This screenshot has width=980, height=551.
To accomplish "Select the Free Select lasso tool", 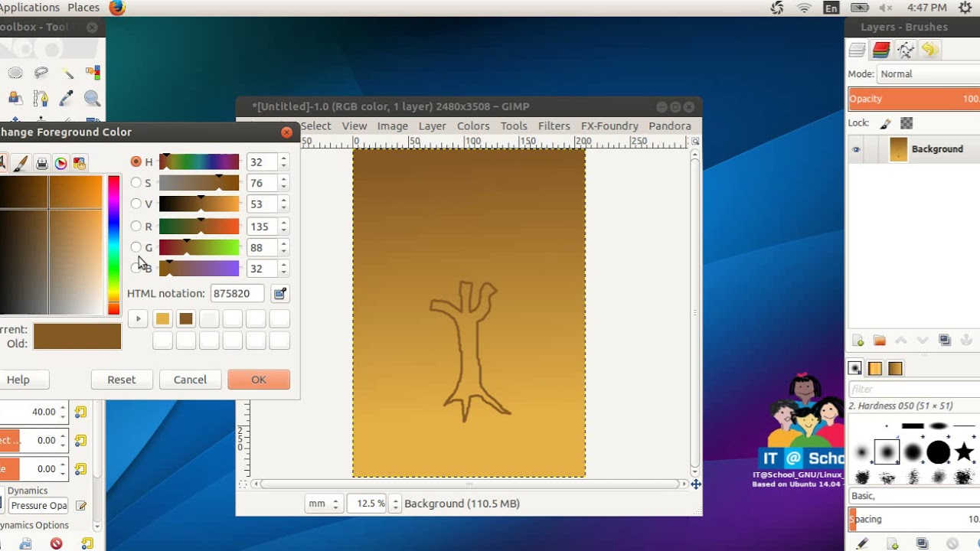I will click(41, 73).
